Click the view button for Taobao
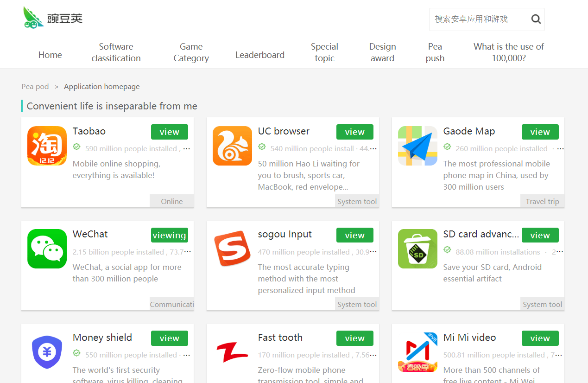This screenshot has width=588, height=383. coord(170,132)
